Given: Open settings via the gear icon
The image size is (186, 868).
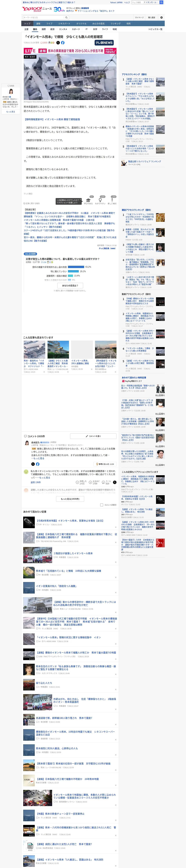Looking at the screenshot, I should (161, 18).
